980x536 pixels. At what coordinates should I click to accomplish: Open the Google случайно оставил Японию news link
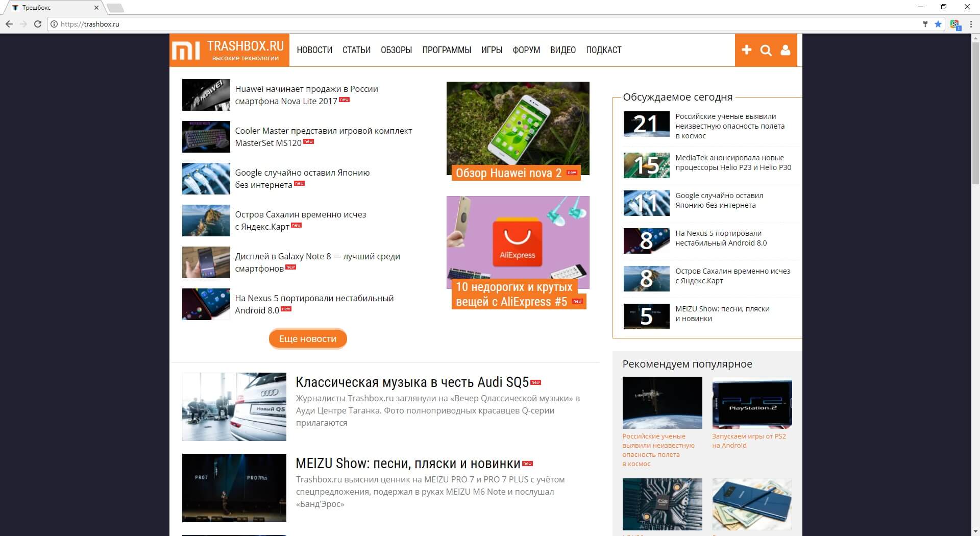click(x=302, y=173)
